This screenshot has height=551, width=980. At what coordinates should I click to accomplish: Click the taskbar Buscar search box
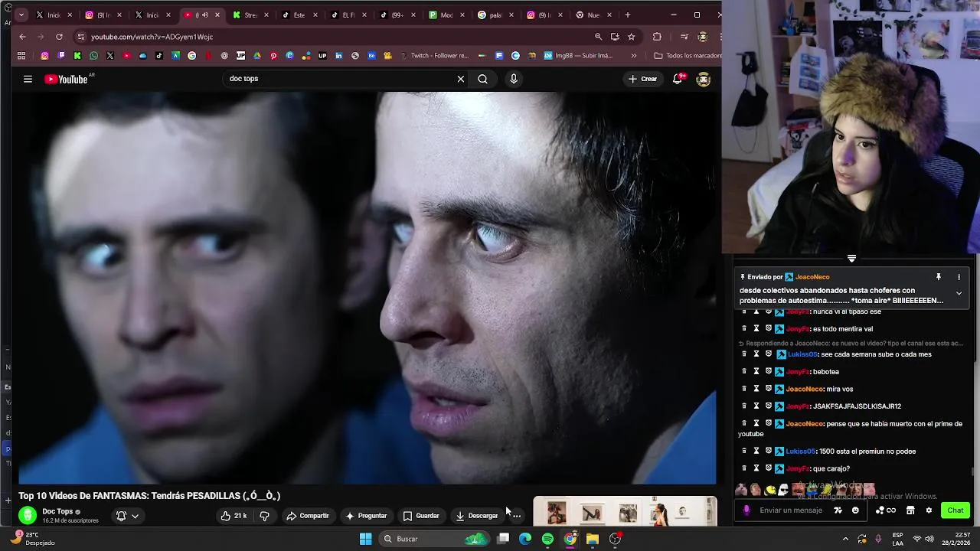435,539
